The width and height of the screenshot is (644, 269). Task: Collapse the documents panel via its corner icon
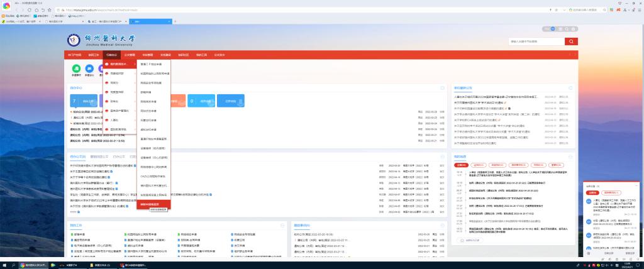[442, 157]
